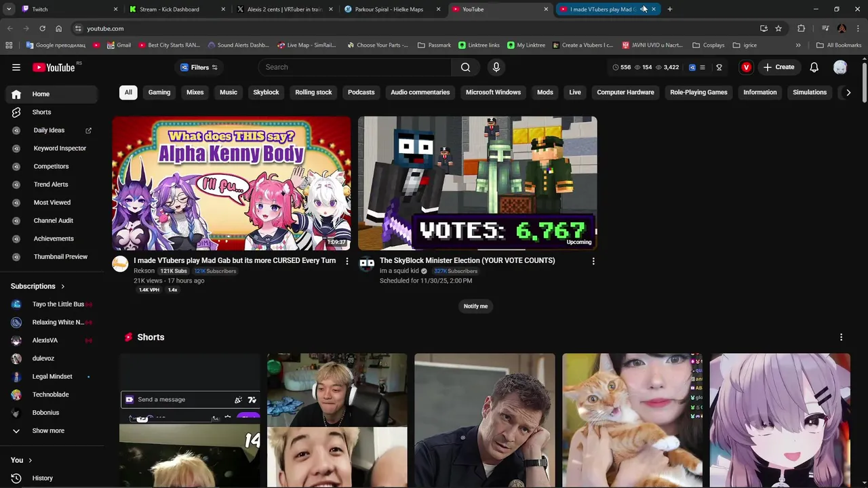
Task: Open the SkyBlock Minister Election title link
Action: click(467, 260)
